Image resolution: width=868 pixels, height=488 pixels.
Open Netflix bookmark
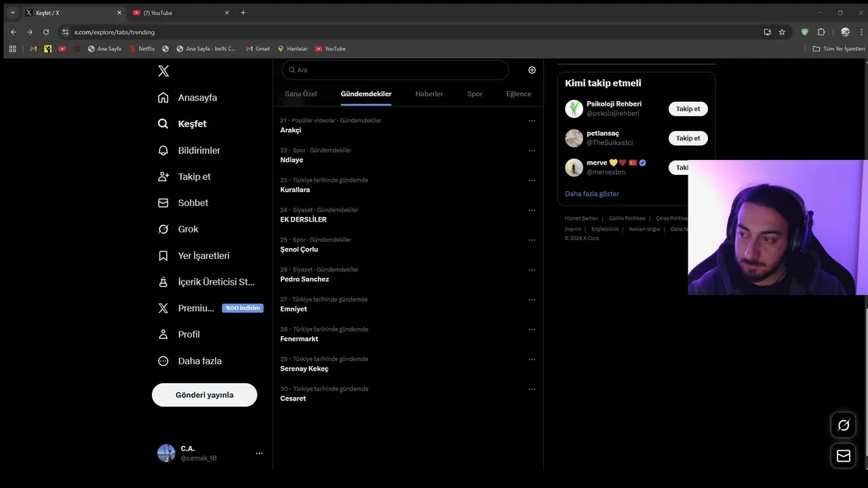click(142, 49)
